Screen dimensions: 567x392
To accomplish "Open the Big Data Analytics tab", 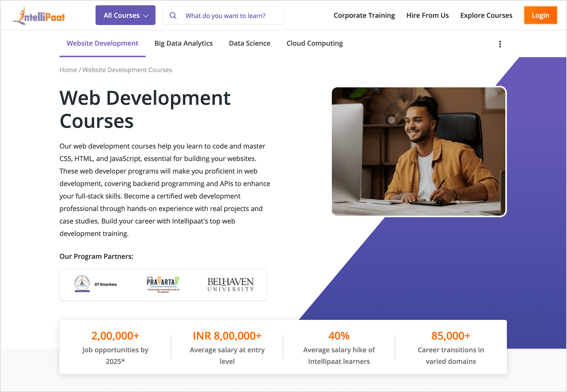I will point(183,43).
